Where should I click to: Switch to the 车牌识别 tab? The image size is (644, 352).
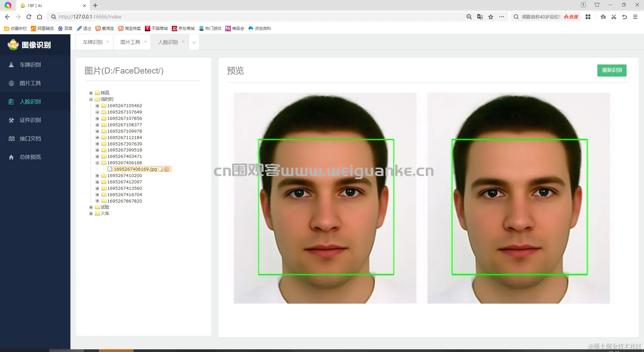point(93,42)
